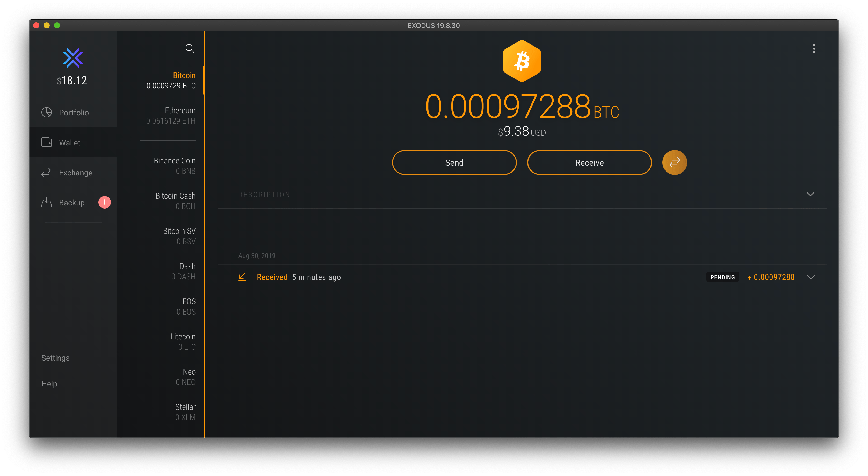868x476 pixels.
Task: Expand the Description section chevron
Action: point(810,194)
